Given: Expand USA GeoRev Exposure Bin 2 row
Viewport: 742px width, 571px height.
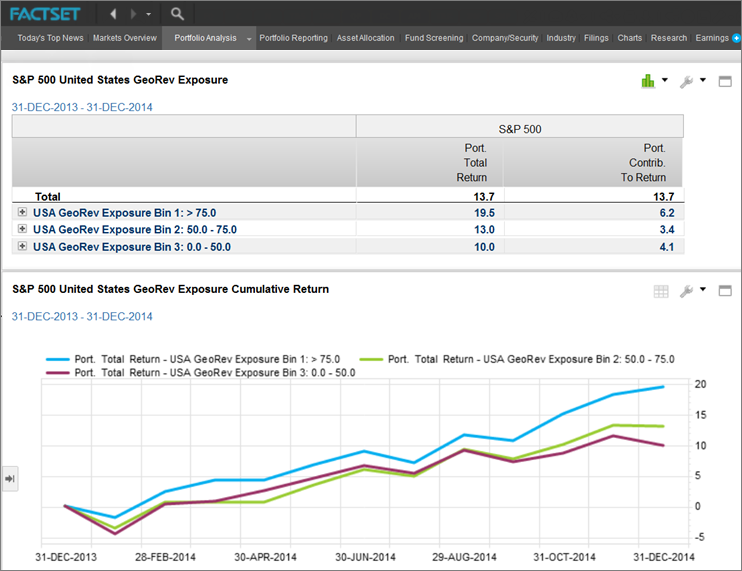Looking at the screenshot, I should click(x=22, y=228).
